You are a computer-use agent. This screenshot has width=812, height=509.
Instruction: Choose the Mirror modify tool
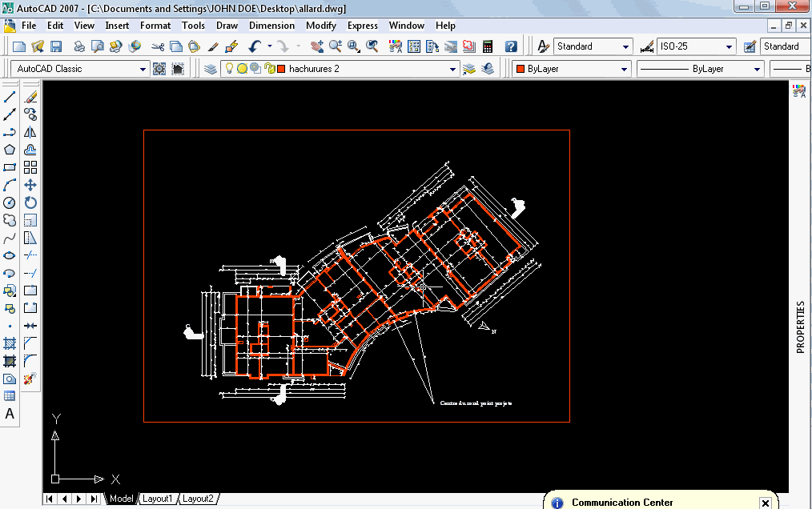(30, 132)
